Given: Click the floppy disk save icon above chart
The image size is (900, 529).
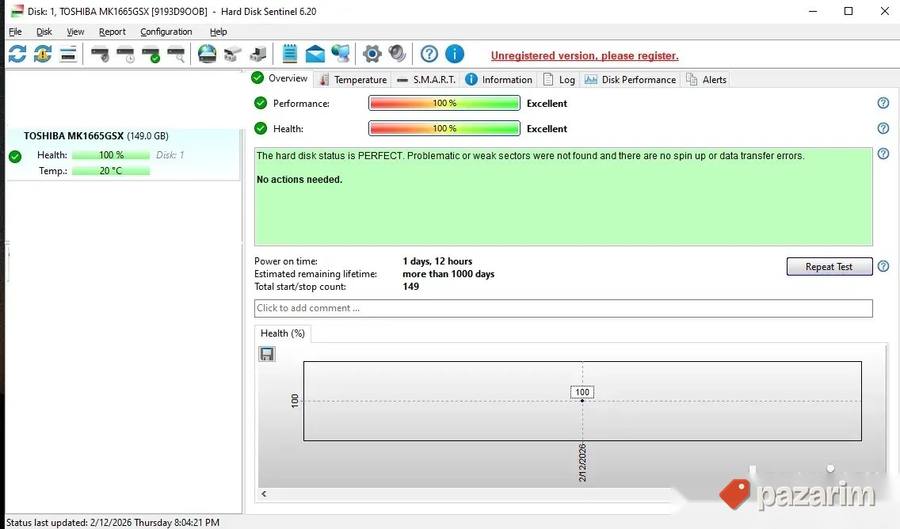Looking at the screenshot, I should point(266,354).
